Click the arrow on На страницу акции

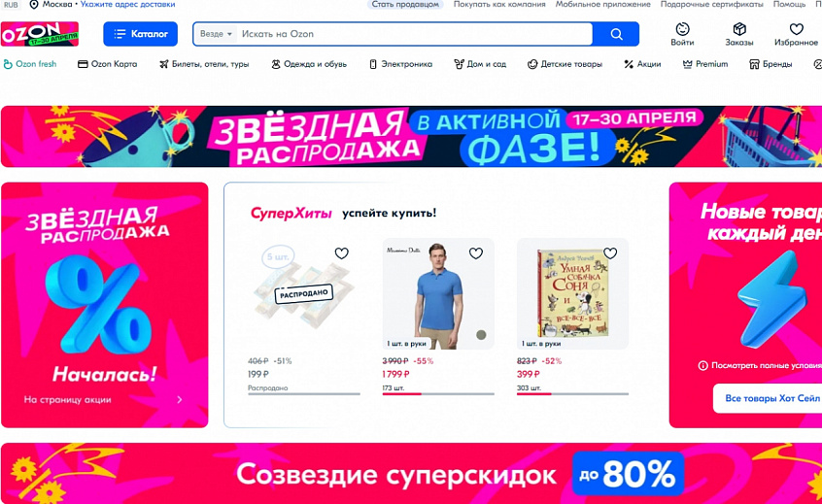point(180,400)
